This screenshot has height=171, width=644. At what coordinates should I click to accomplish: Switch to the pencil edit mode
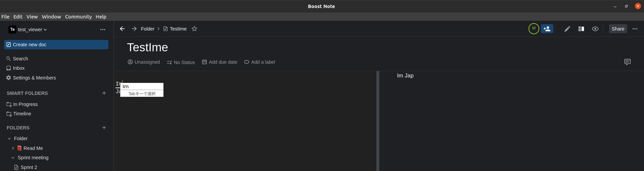[x=567, y=29]
